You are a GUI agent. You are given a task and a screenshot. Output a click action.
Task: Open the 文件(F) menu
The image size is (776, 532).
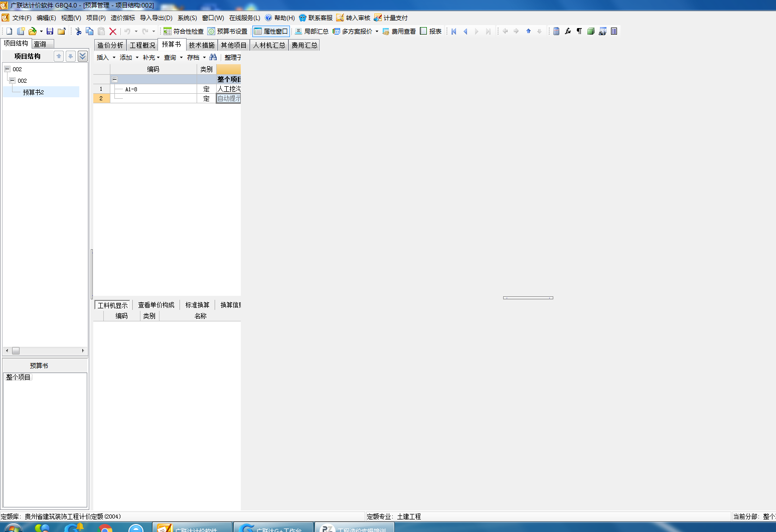pos(22,18)
